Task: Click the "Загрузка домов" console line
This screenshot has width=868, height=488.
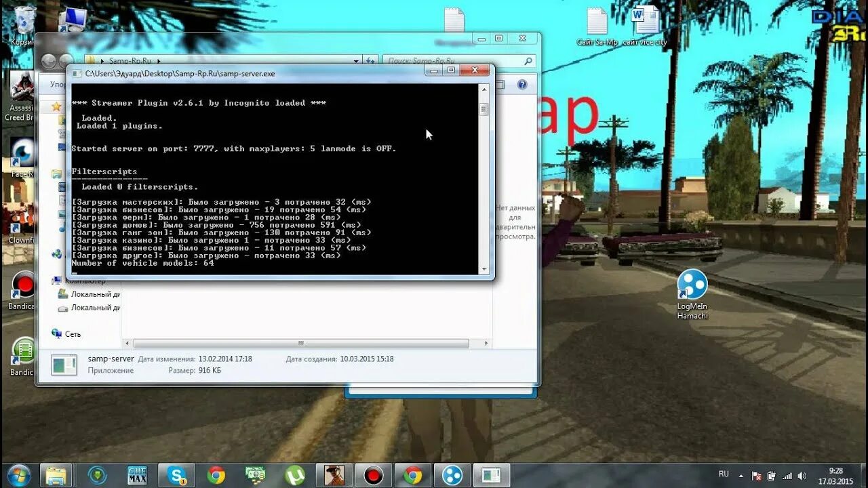Action: click(216, 225)
